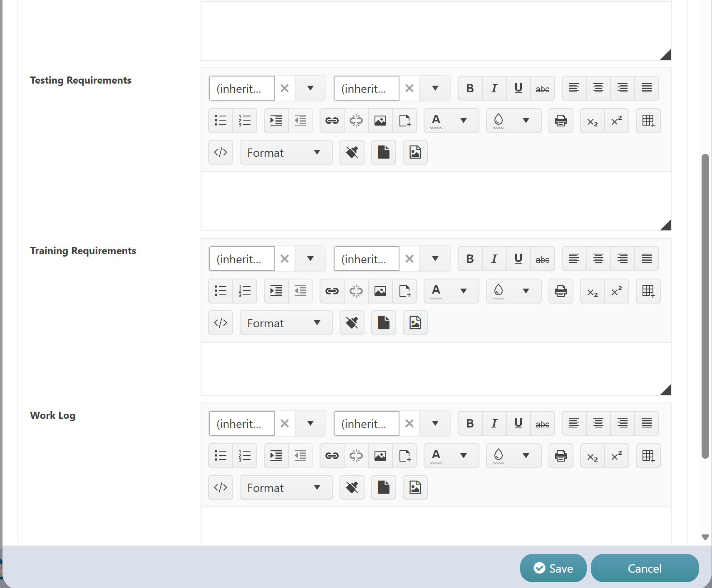Insert a table in Training Requirements

pos(648,291)
